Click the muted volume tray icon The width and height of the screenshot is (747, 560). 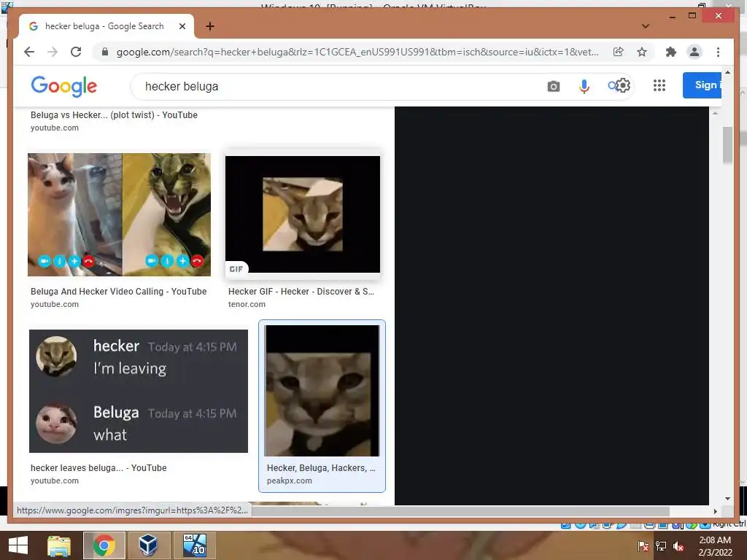pyautogui.click(x=679, y=546)
